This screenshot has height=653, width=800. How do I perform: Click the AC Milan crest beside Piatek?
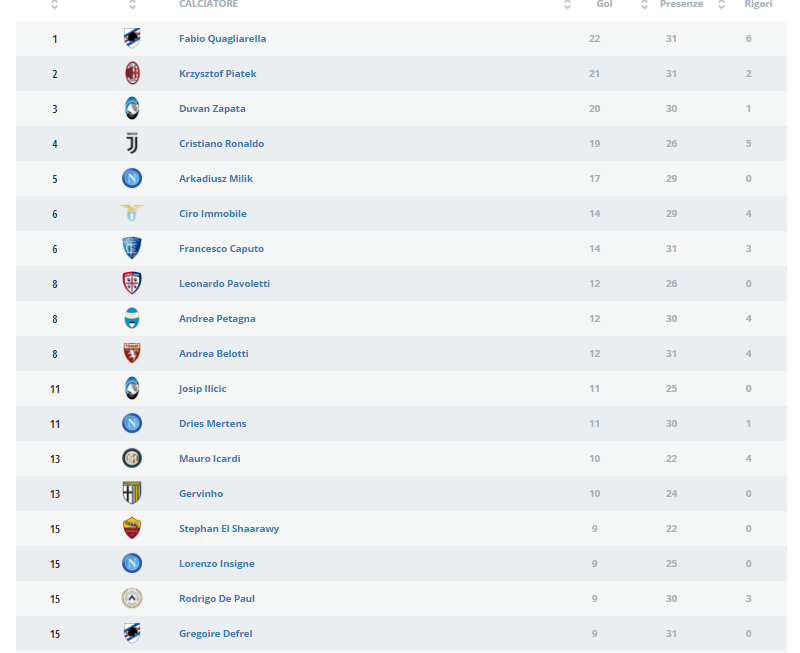click(x=132, y=73)
